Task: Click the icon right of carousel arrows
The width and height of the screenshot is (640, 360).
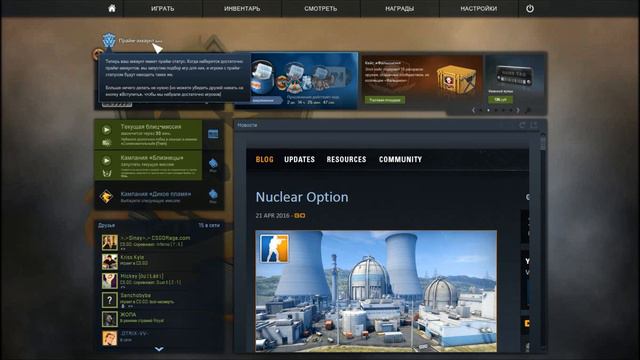Action: 528,110
